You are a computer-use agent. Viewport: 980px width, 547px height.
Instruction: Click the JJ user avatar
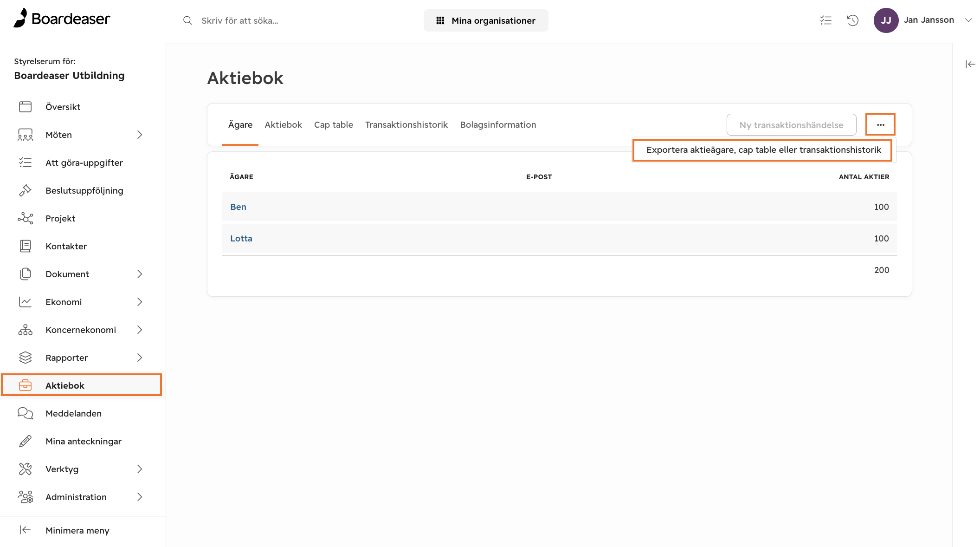click(x=886, y=20)
